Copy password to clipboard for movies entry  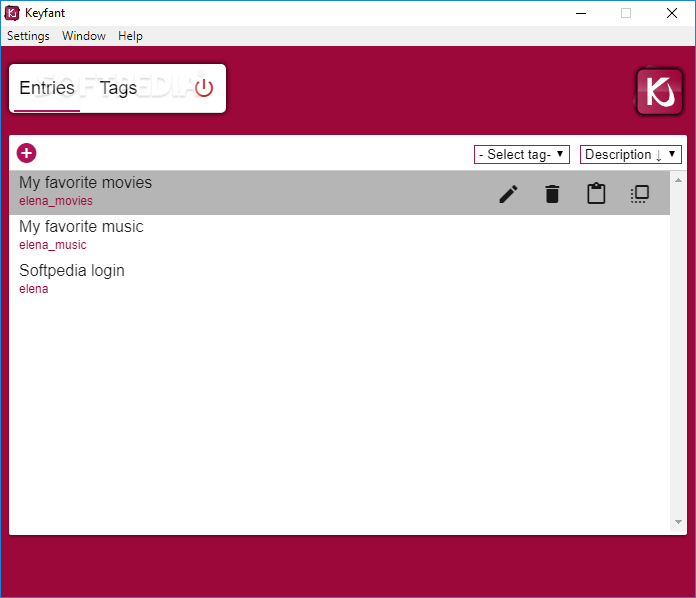click(x=596, y=194)
